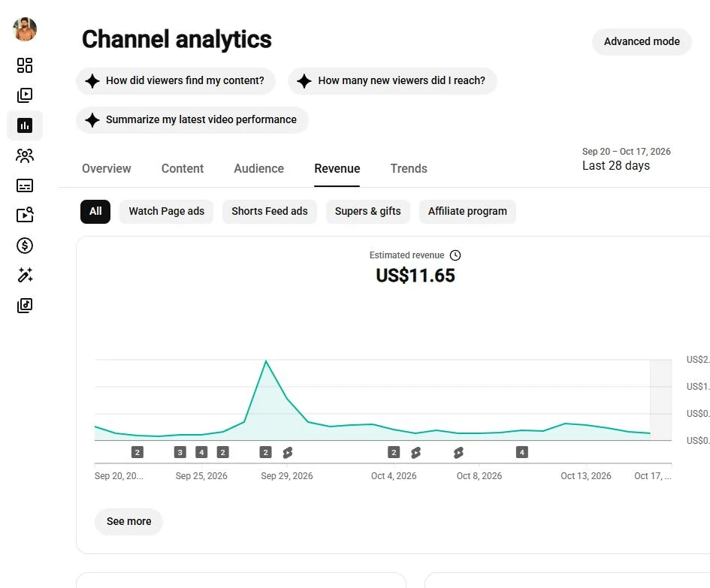Click the US$11.65 estimated revenue value

(x=415, y=276)
